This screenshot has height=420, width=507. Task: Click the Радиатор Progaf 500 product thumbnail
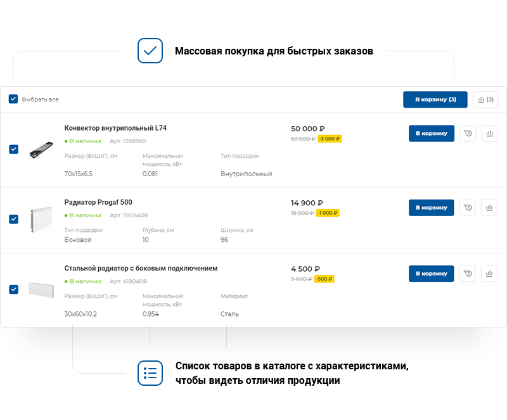(41, 219)
